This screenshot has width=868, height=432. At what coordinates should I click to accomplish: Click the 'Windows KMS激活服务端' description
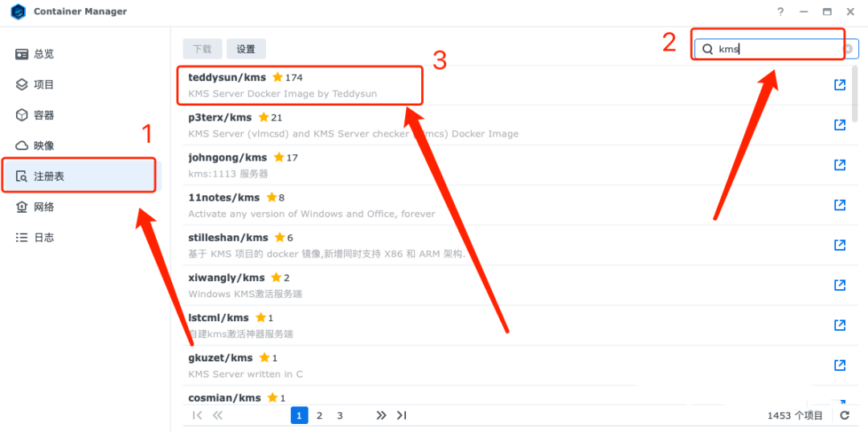coord(245,294)
